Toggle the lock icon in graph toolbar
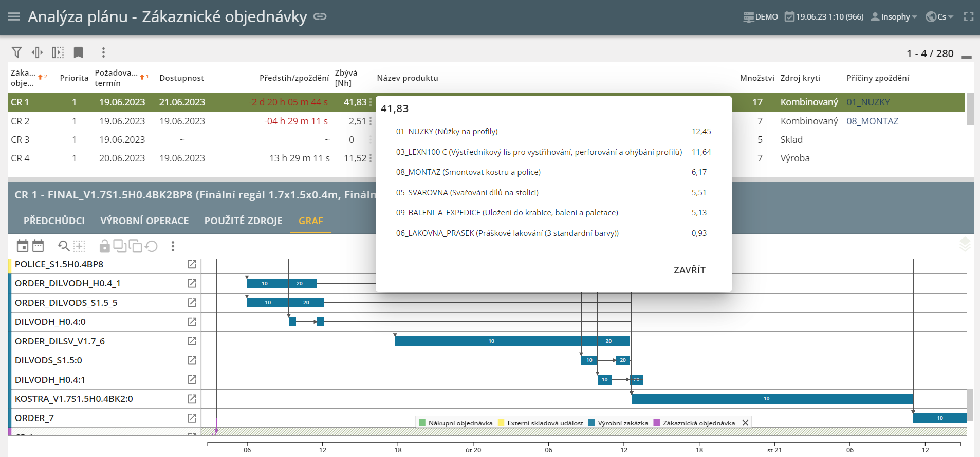Image resolution: width=980 pixels, height=457 pixels. tap(104, 246)
